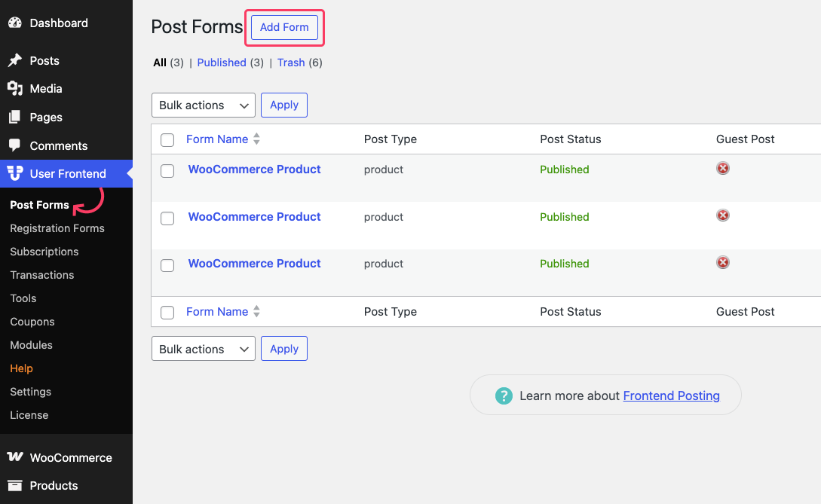
Task: Open the Pages menu item
Action: [x=46, y=118]
